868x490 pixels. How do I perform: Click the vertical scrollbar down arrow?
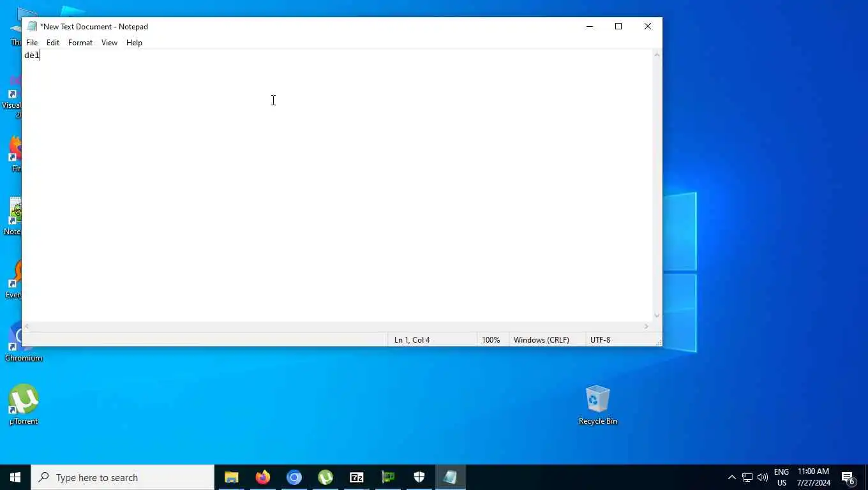click(x=657, y=316)
